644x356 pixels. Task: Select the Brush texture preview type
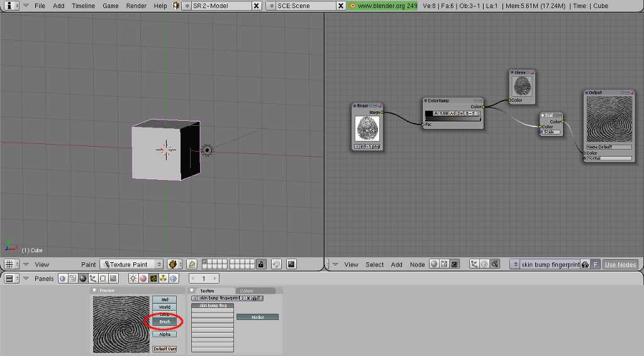pos(165,321)
